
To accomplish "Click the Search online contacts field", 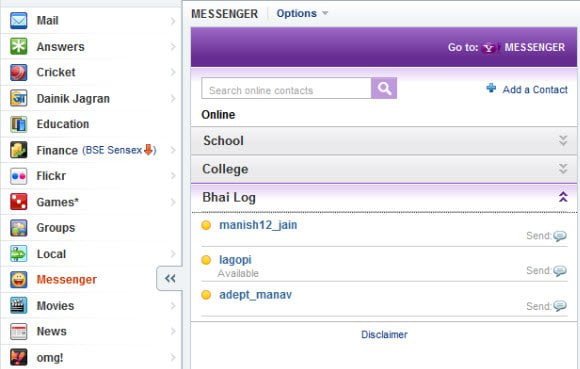I will 286,88.
